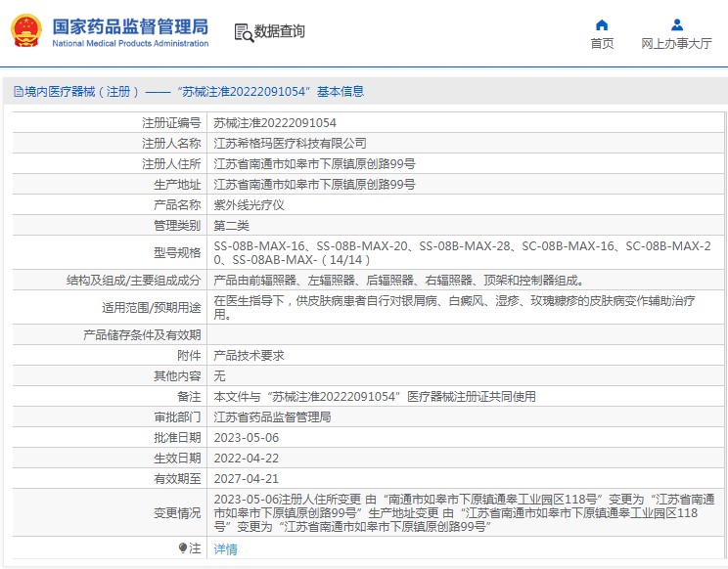The image size is (728, 569).
Task: Select the 注册证编号 label cell
Action: point(171,123)
